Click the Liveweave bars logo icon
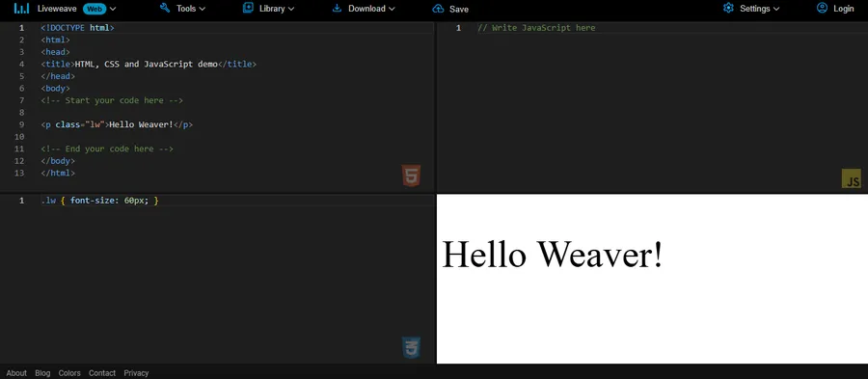868x379 pixels. click(21, 9)
